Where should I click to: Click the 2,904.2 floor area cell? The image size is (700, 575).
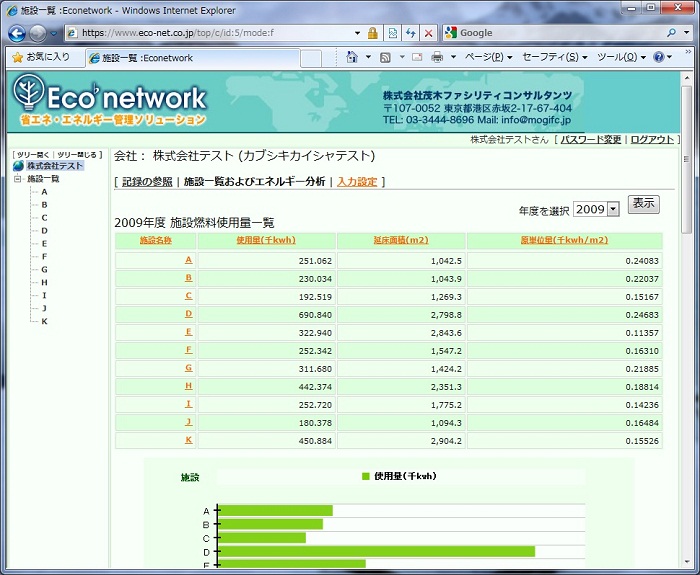coord(401,441)
